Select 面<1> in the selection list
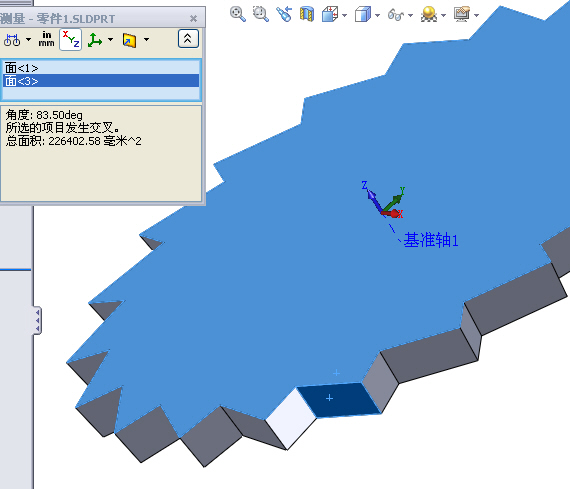The image size is (570, 489). pyautogui.click(x=101, y=68)
